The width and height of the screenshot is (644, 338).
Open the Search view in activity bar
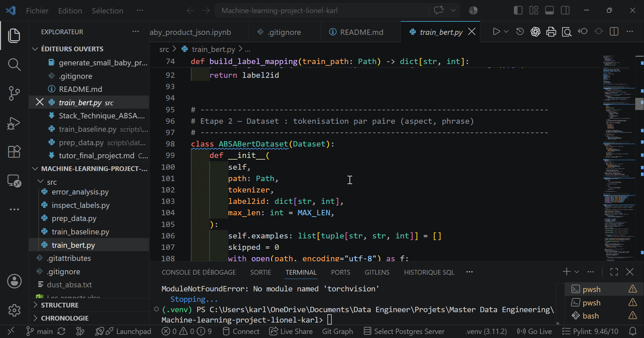[14, 64]
